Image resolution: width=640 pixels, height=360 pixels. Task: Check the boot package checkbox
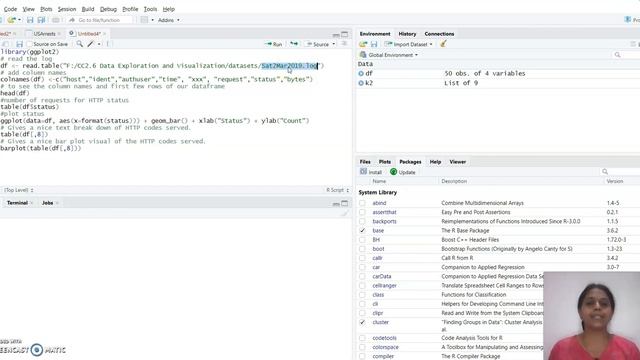[x=362, y=249]
